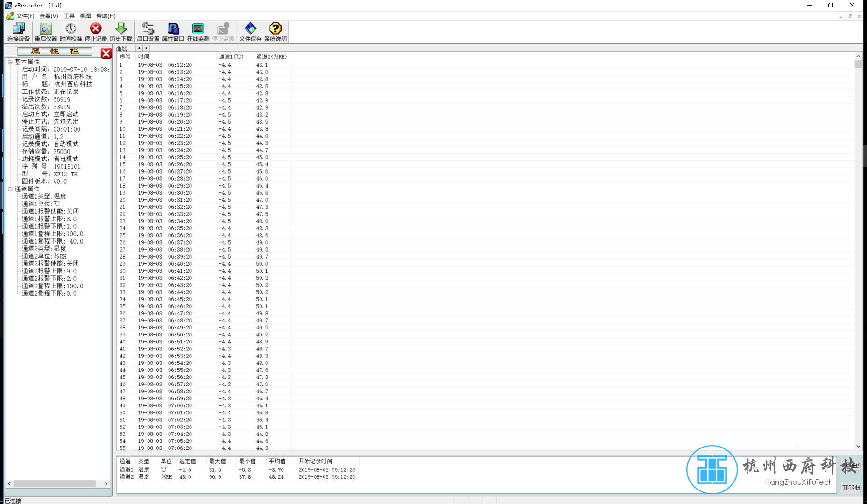Close the 属性栏 properties panel
Viewport: 867px width, 504px height.
click(x=106, y=53)
